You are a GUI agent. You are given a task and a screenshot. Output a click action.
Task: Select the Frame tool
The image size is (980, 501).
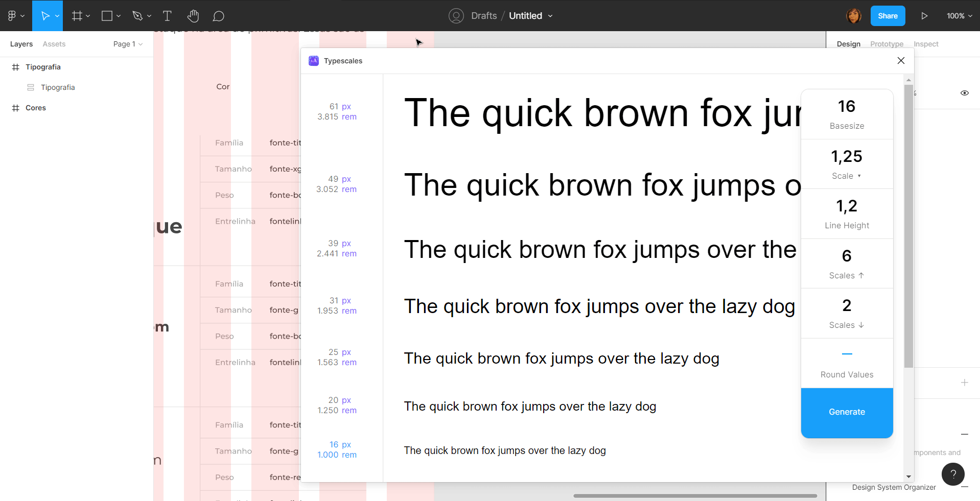[x=77, y=16]
